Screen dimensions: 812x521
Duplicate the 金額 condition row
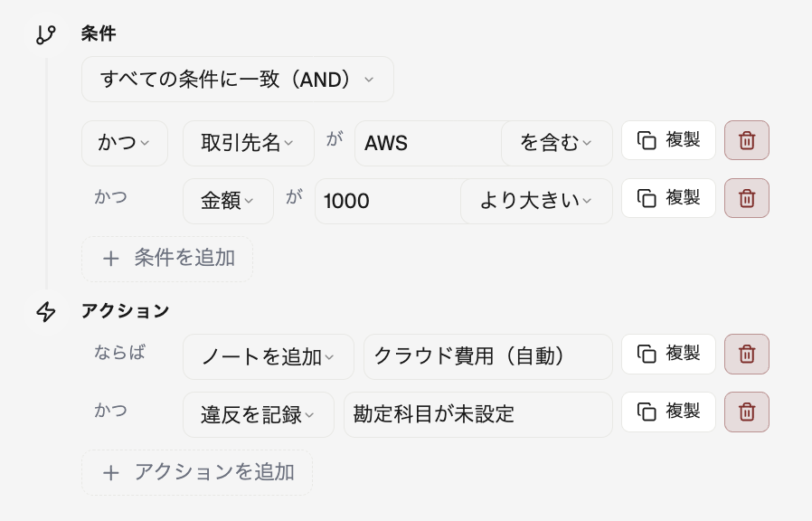668,198
